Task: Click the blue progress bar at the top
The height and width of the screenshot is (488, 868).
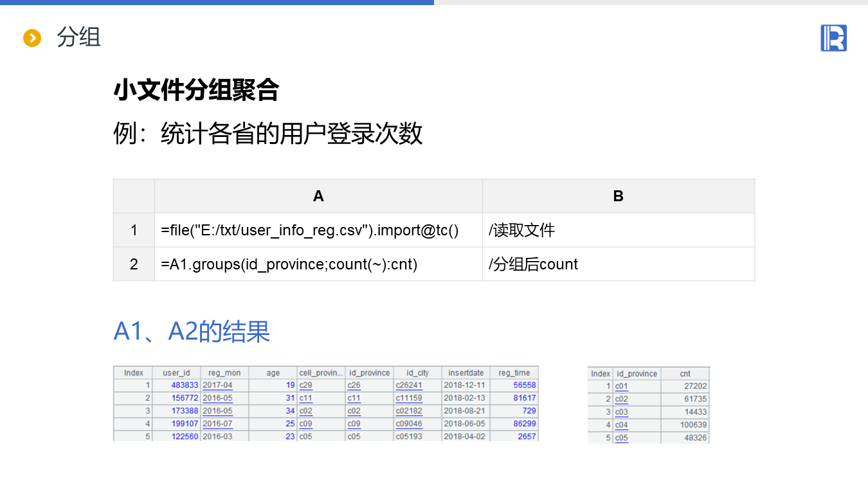Action: coord(217,3)
